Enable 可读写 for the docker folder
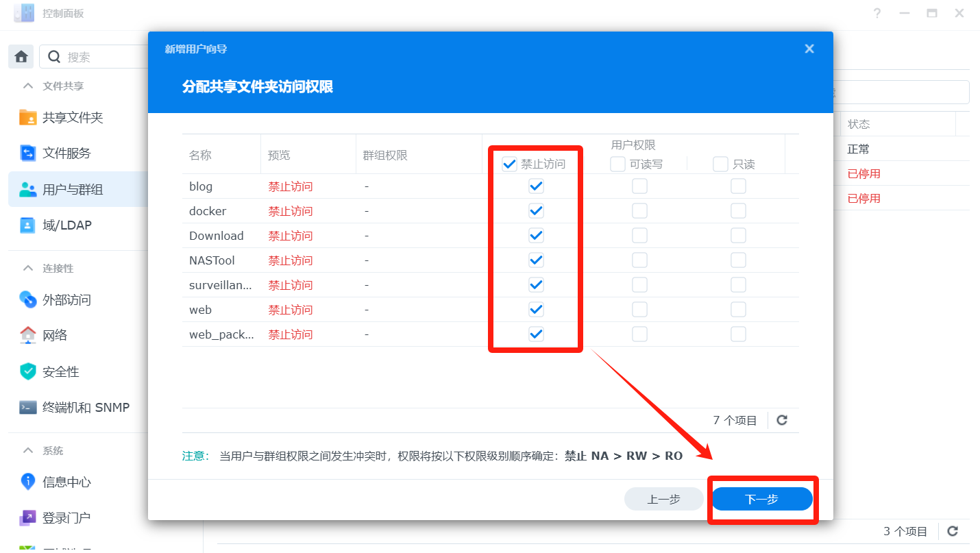Screen dimensions: 980x553 (639, 211)
